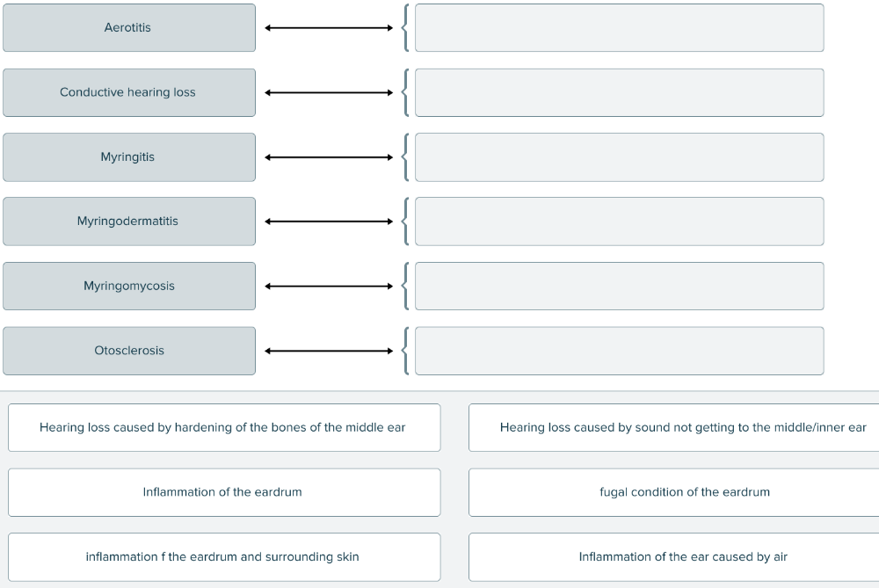Select the 'eardrum and surrounding skin' definition card
The image size is (879, 588).
tap(223, 557)
